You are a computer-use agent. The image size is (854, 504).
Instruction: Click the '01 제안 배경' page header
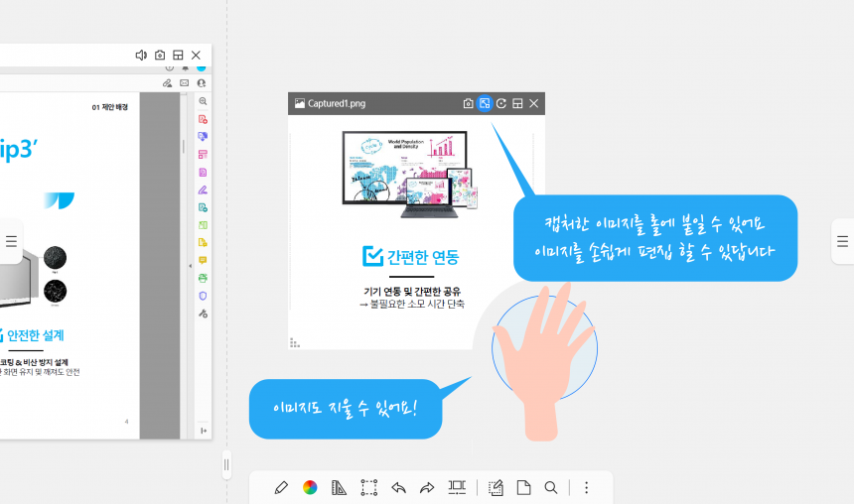click(x=109, y=107)
